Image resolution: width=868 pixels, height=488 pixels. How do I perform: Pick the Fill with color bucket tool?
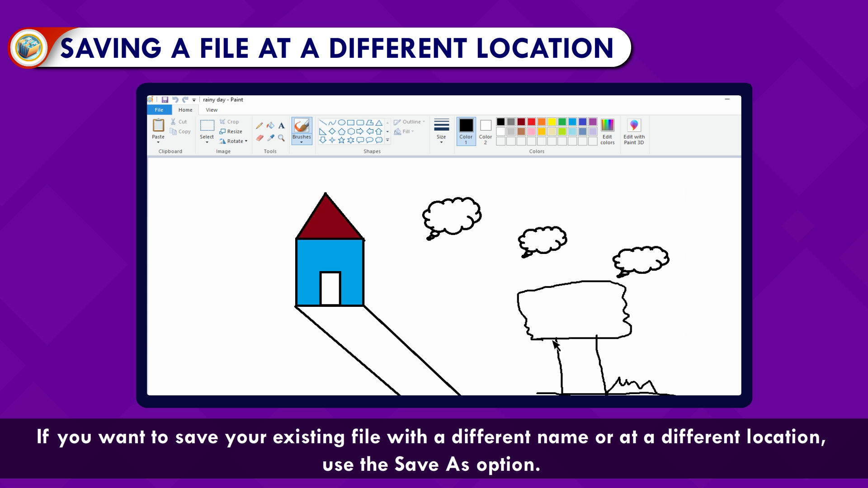[x=270, y=126]
